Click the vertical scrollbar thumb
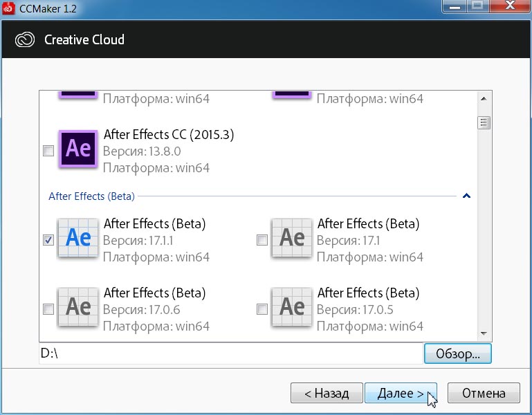Image resolution: width=532 pixels, height=415 pixels. [484, 122]
